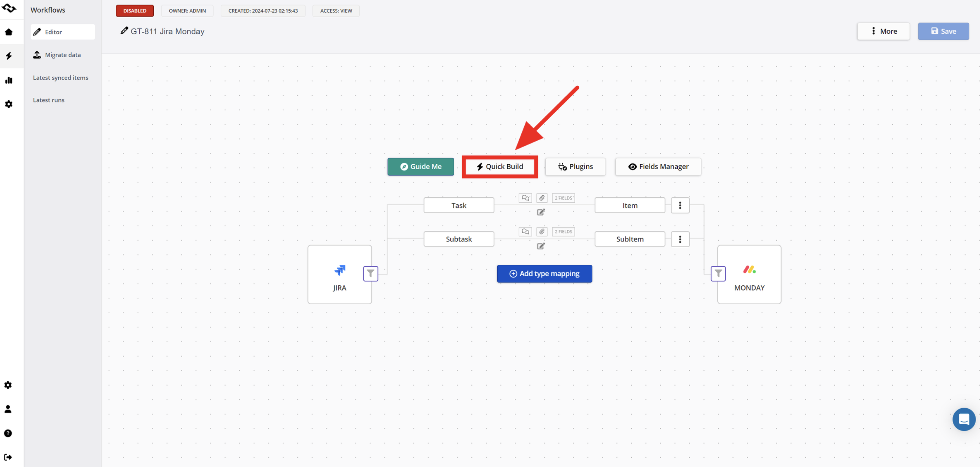Viewport: 980px width, 467px height.
Task: Select the lightning workflows icon in the left sidebar
Action: click(x=8, y=56)
